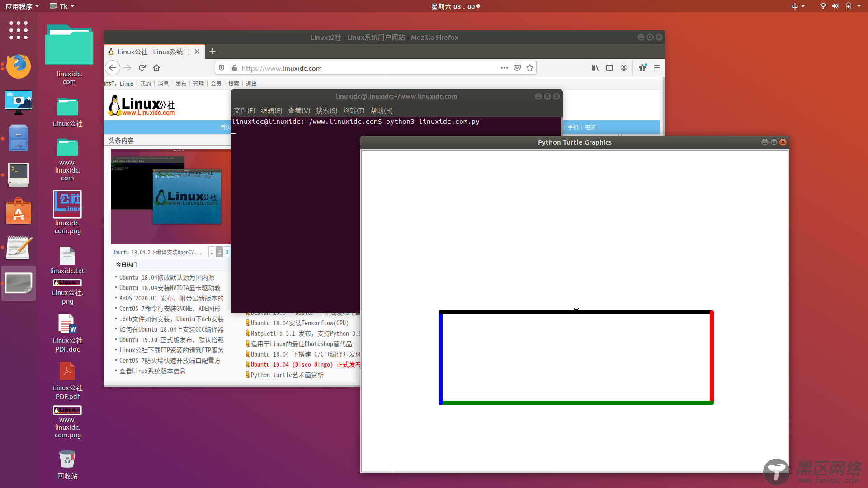
Task: Click 退出 logout link
Action: pos(251,84)
